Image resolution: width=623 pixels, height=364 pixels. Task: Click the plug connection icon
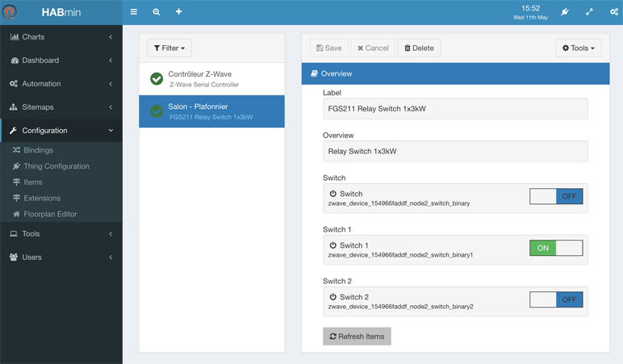(565, 12)
